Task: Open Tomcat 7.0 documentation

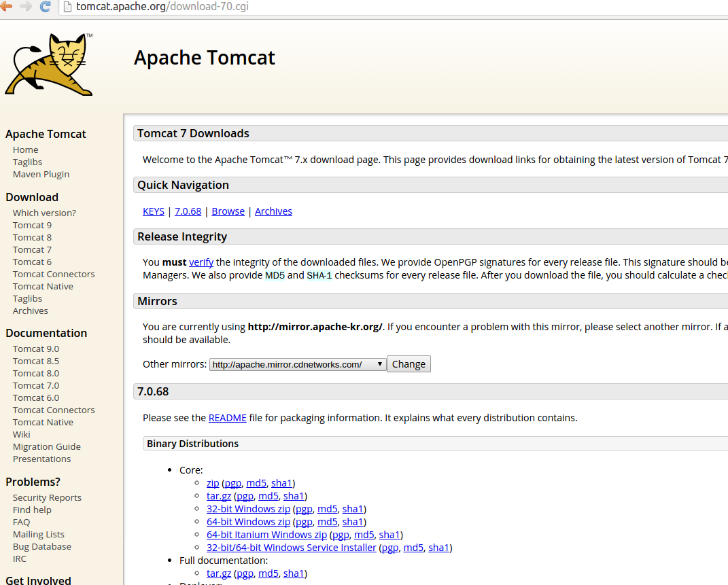Action: (36, 385)
